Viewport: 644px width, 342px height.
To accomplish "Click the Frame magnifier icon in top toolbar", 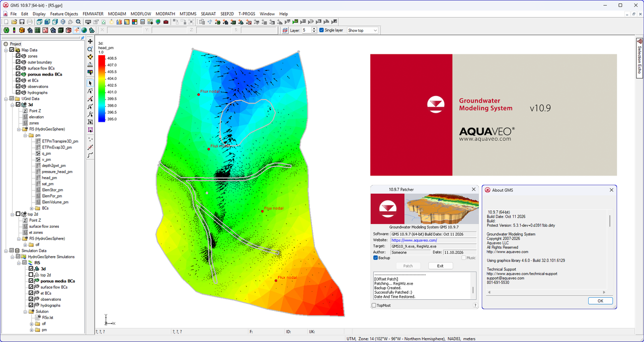I will click(78, 22).
